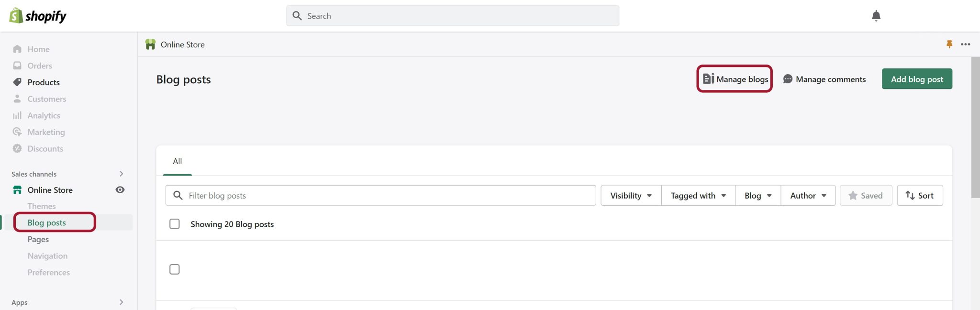Click the Analytics bar chart icon
Image resolution: width=980 pixels, height=310 pixels.
17,115
